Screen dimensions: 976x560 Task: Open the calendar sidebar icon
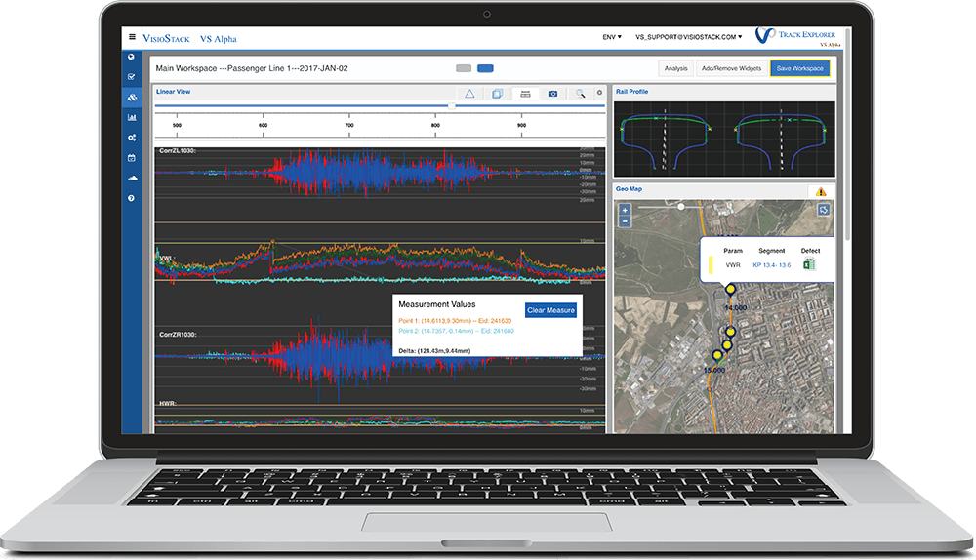[x=132, y=157]
